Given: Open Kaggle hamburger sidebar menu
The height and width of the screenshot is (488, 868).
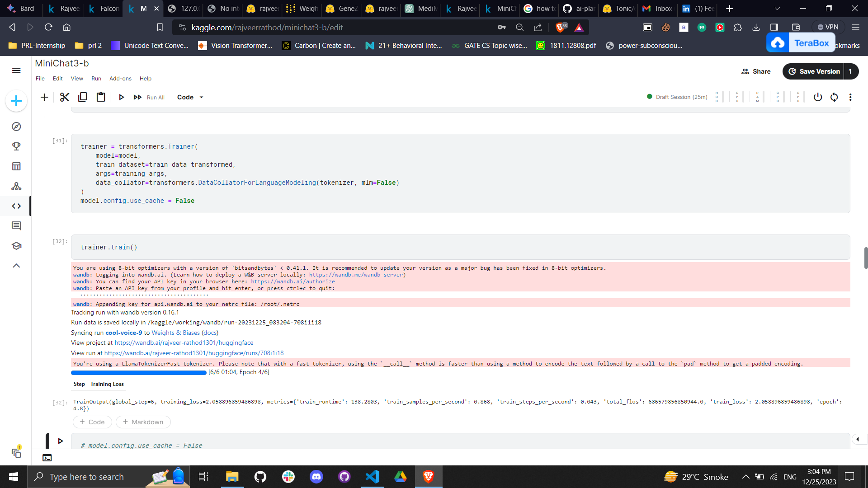Looking at the screenshot, I should coord(16,70).
